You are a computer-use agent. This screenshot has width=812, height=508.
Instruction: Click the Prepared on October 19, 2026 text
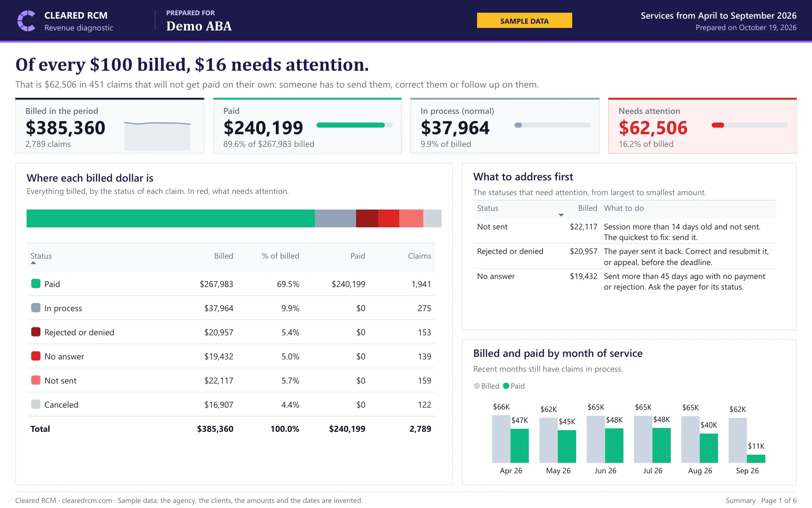[746, 28]
